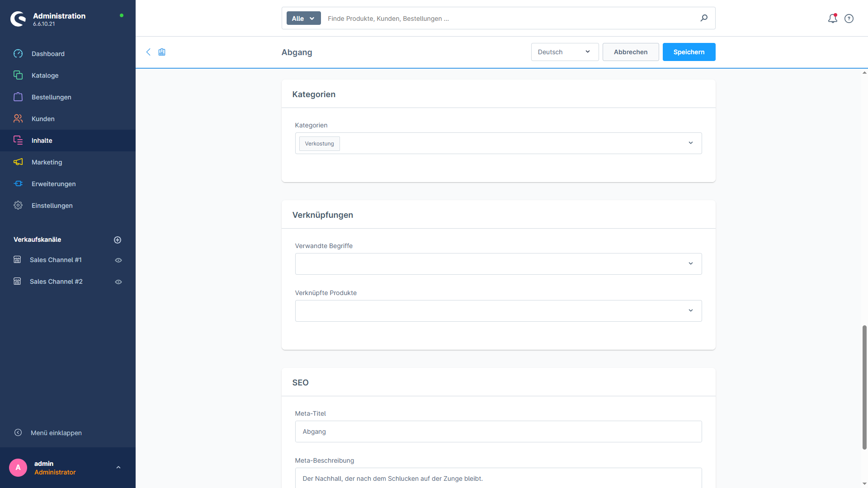The height and width of the screenshot is (488, 868).
Task: Click the Sales Channel #2 storefront icon
Action: tap(17, 282)
